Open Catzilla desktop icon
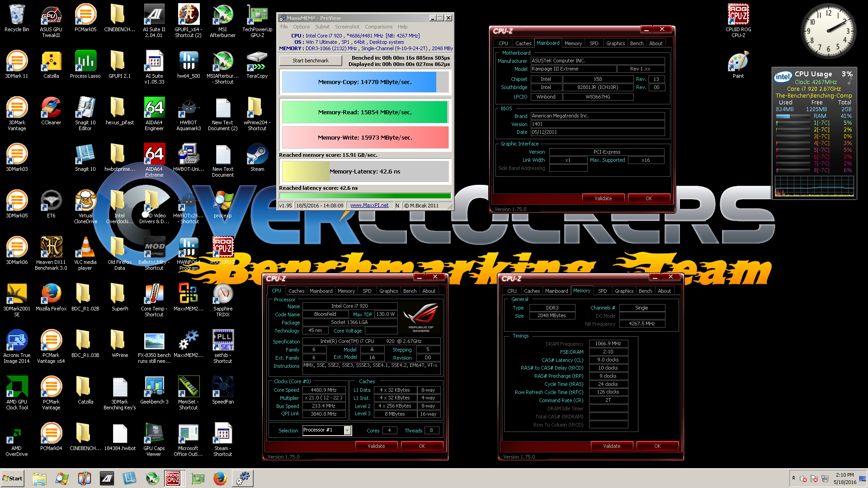This screenshot has width=868, height=488. pyautogui.click(x=51, y=65)
